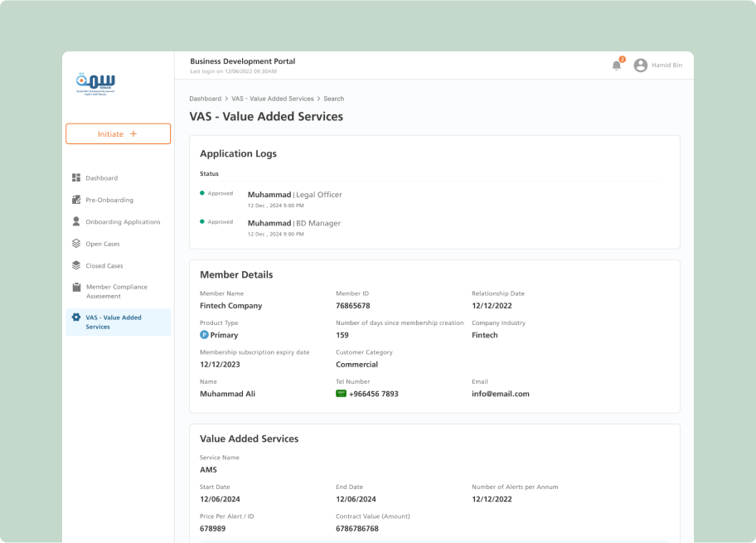
Task: Click the green Approved dot for Legal Officer
Action: coord(202,193)
